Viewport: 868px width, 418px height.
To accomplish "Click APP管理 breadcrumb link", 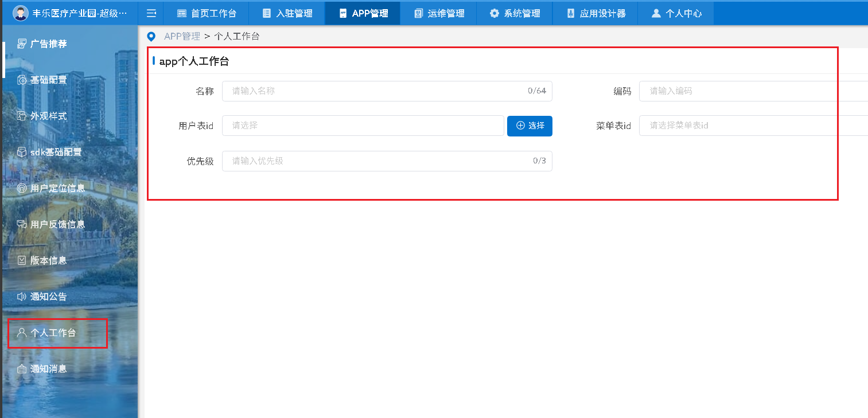I will tap(182, 37).
